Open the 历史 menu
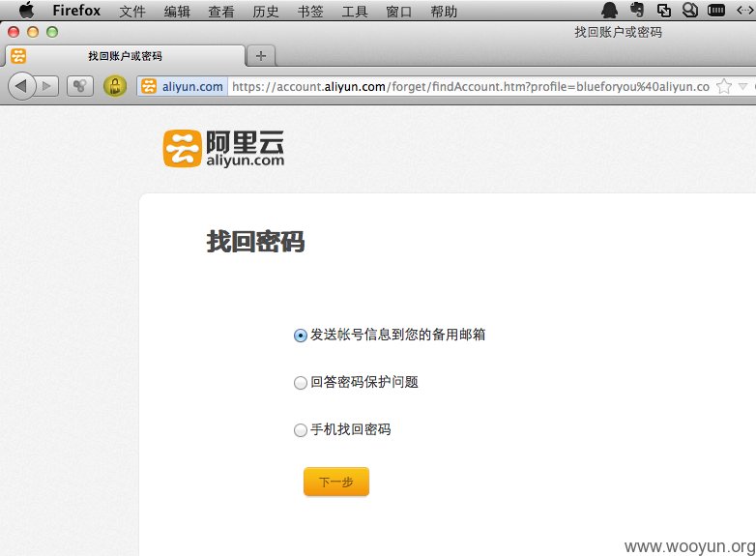Image resolution: width=756 pixels, height=556 pixels. pos(266,11)
